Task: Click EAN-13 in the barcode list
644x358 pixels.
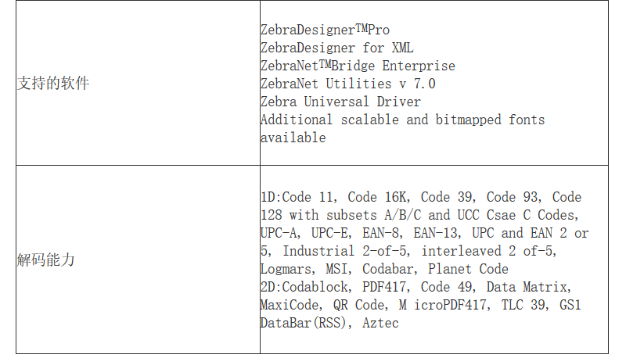Action: (x=437, y=233)
